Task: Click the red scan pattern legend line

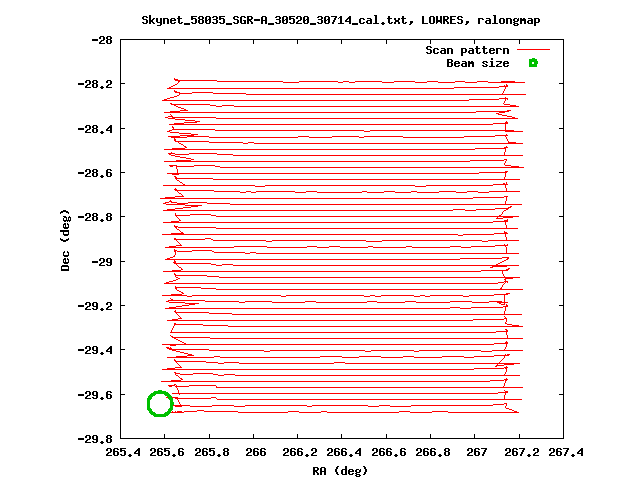Action: point(533,50)
